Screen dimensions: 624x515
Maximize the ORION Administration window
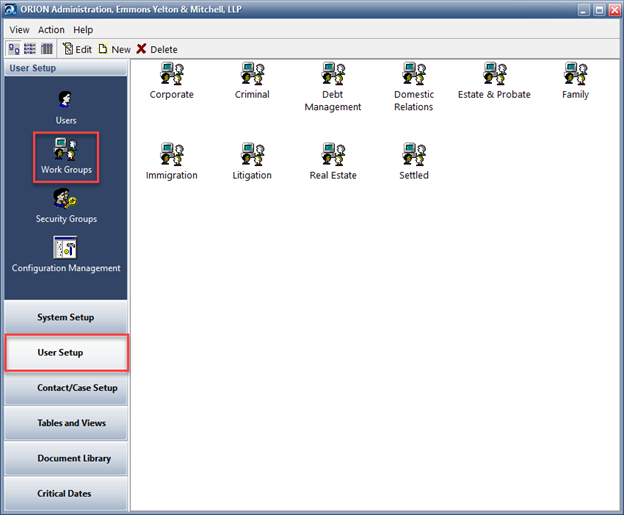599,10
